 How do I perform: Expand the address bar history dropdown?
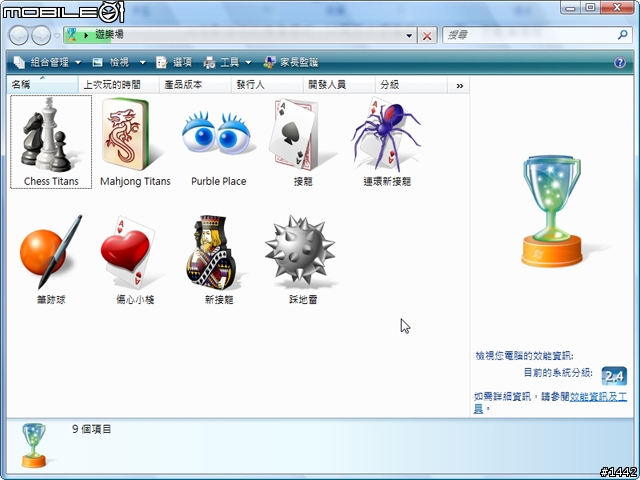click(409, 36)
